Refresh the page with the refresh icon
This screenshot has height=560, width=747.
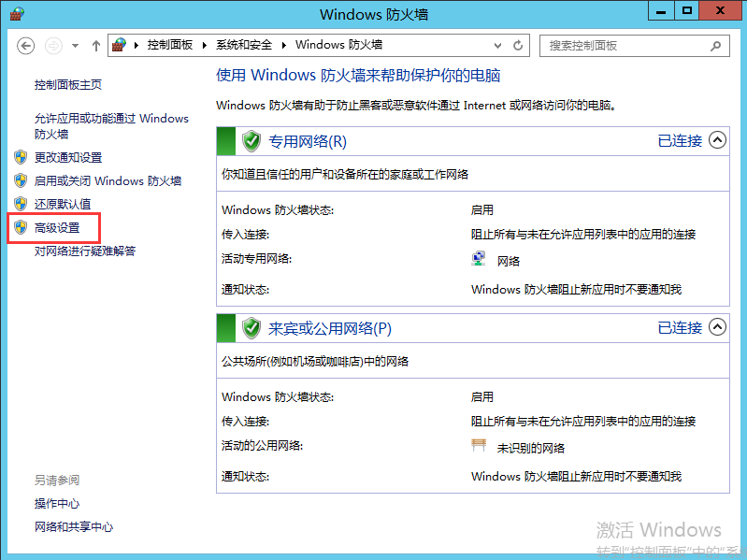pyautogui.click(x=518, y=45)
